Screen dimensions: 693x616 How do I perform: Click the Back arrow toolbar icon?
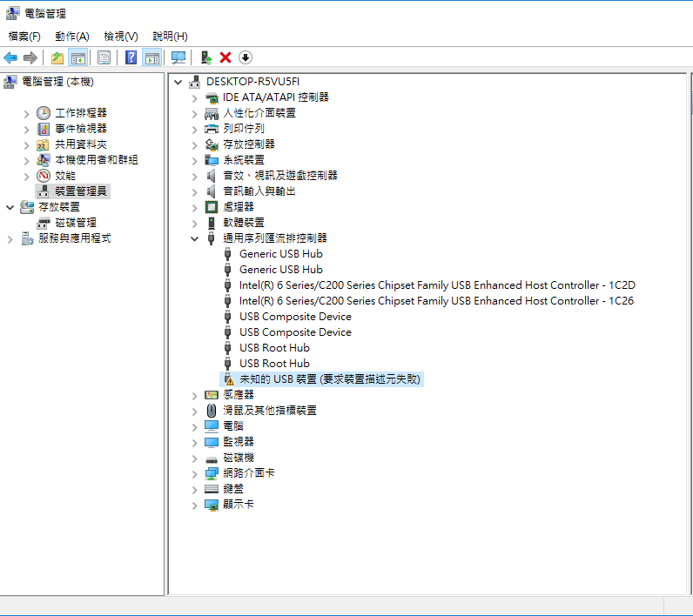(10, 57)
